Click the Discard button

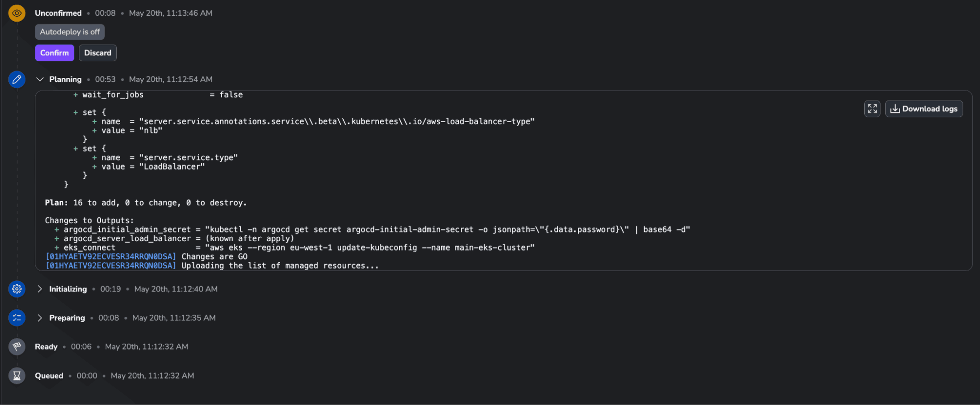pos(98,52)
